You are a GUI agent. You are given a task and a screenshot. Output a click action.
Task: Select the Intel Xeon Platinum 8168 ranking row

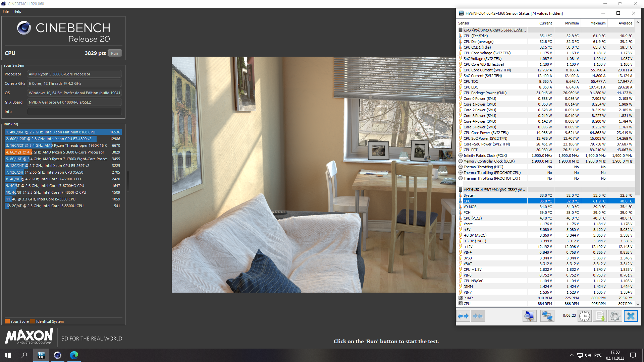click(63, 132)
